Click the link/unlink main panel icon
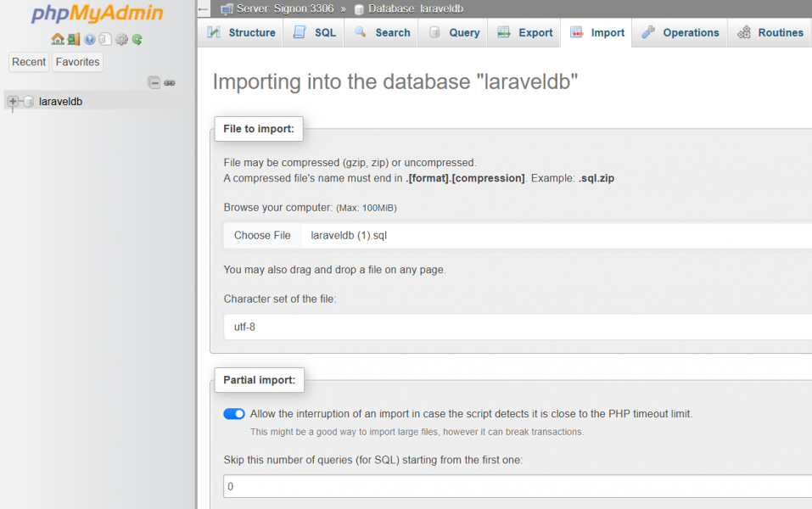The image size is (812, 509). [170, 82]
